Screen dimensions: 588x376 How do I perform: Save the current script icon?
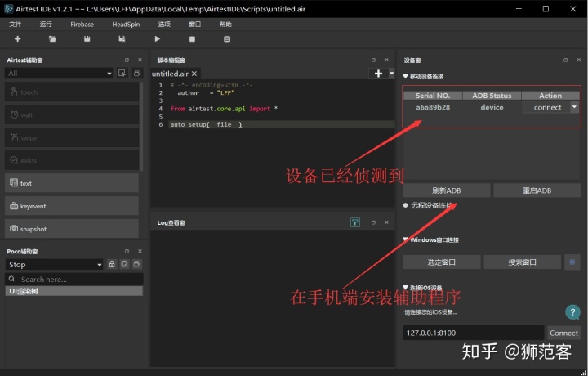87,38
